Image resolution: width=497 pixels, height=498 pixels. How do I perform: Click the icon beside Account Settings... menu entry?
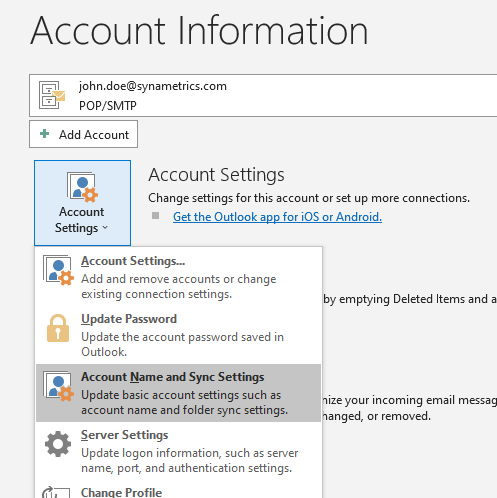[58, 270]
